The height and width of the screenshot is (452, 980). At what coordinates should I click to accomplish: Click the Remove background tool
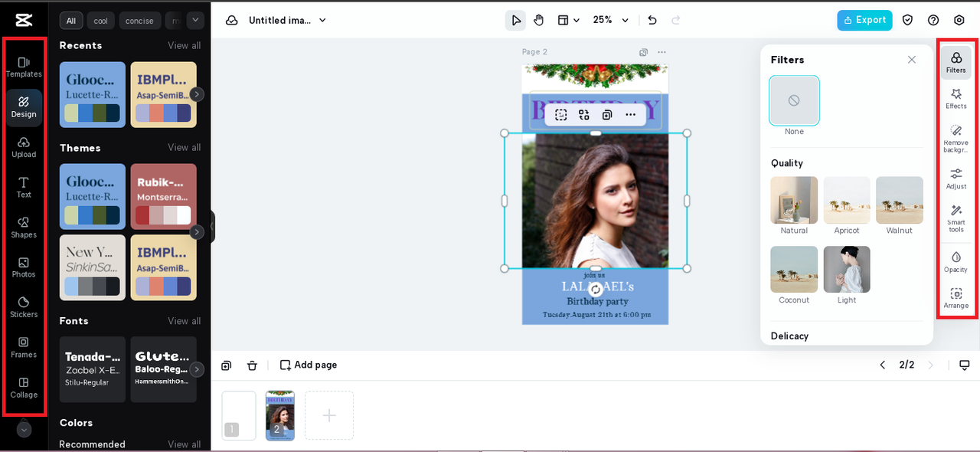point(956,138)
